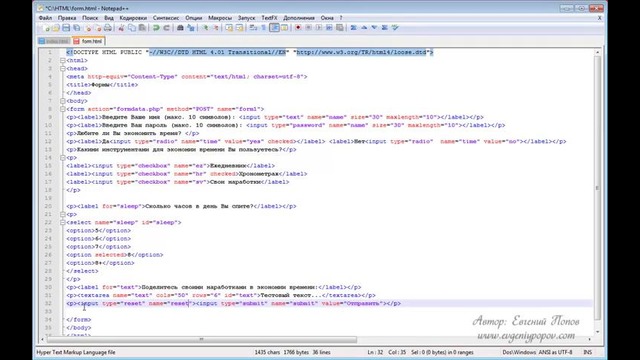Open the Кодировки menu
Image resolution: width=640 pixels, height=360 pixels.
point(133,18)
